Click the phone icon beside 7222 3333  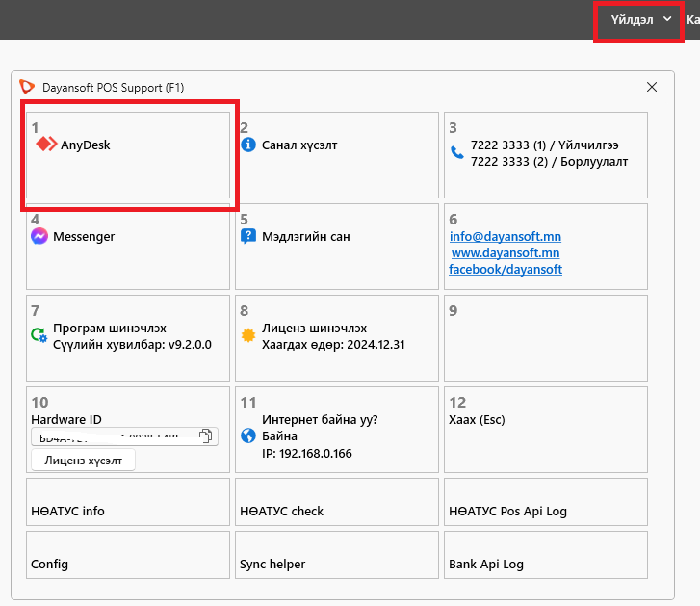[x=457, y=153]
